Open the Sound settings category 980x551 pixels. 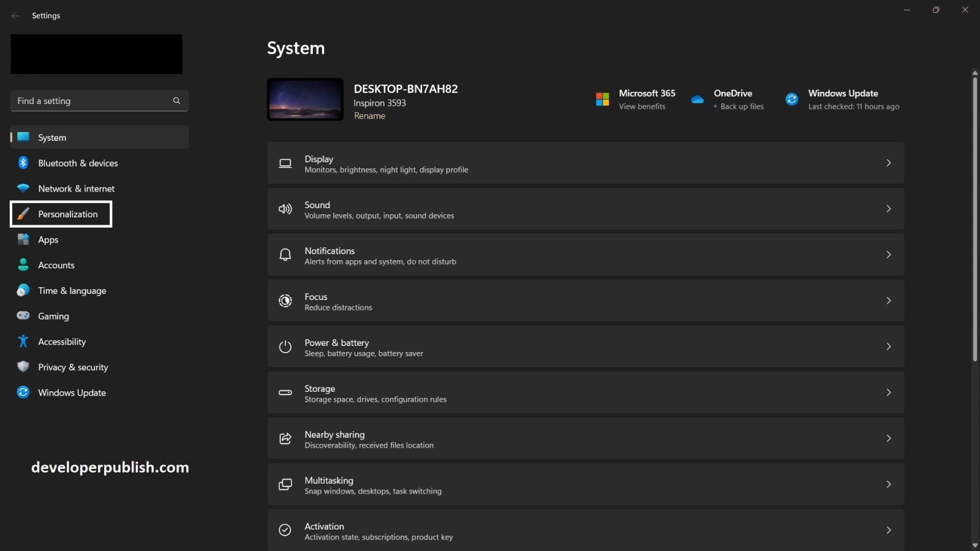click(585, 209)
